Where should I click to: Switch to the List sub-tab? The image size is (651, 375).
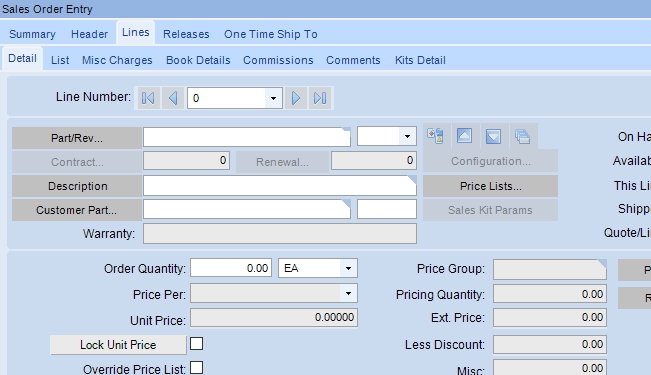(x=60, y=60)
